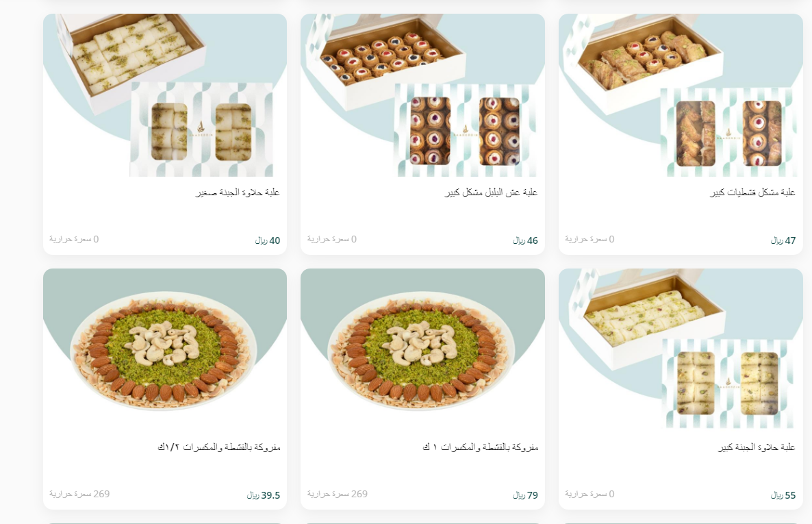Image resolution: width=812 pixels, height=524 pixels.
Task: Open the علبة حلاوة الجبنة صغير product image
Action: 165,95
